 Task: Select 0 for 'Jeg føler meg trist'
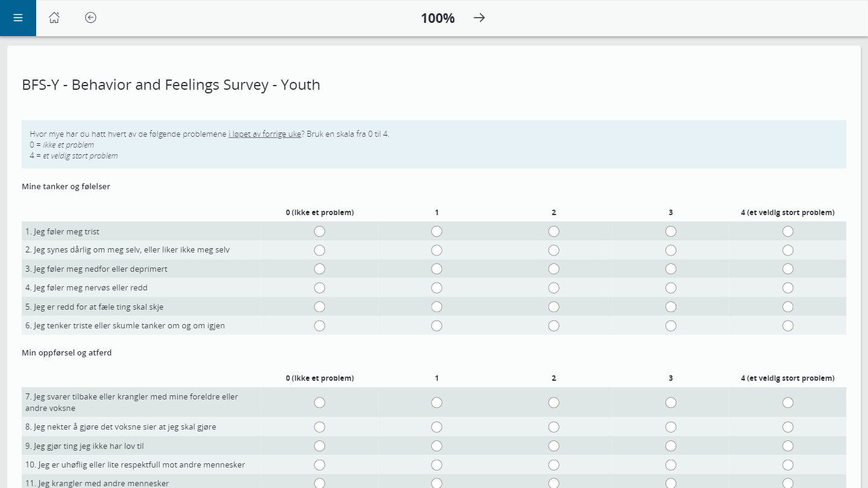click(x=319, y=231)
